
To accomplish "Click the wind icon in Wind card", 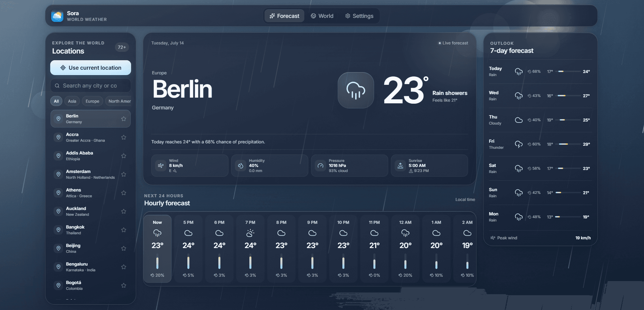I will point(161,166).
